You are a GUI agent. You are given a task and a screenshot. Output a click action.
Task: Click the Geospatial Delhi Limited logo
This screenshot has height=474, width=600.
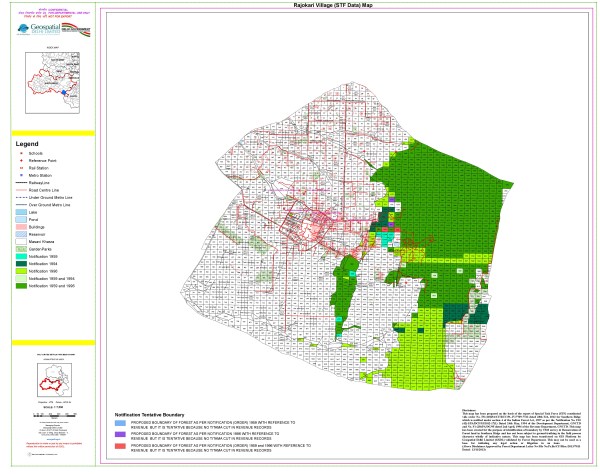(38, 32)
